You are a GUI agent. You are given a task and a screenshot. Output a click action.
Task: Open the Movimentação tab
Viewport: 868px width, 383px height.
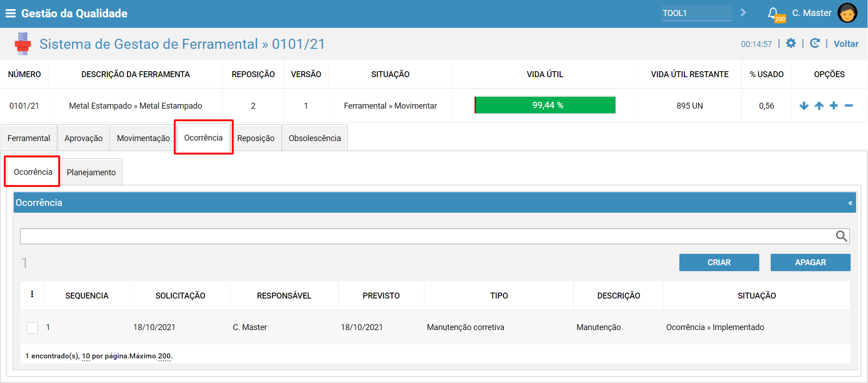tap(143, 138)
